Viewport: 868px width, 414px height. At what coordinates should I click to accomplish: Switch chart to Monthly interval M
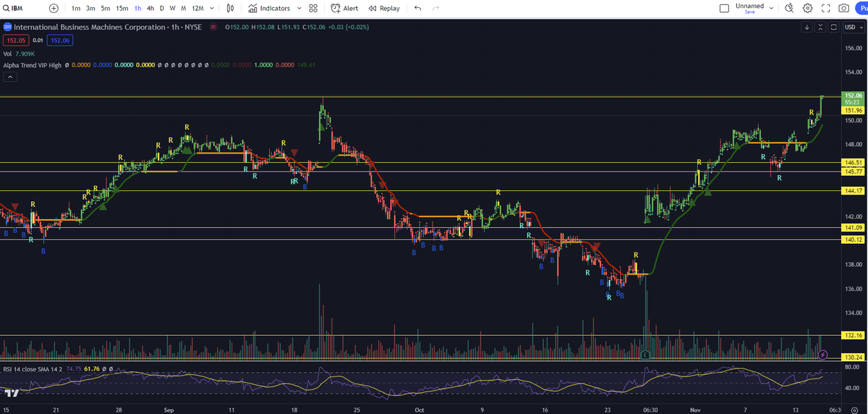point(183,9)
